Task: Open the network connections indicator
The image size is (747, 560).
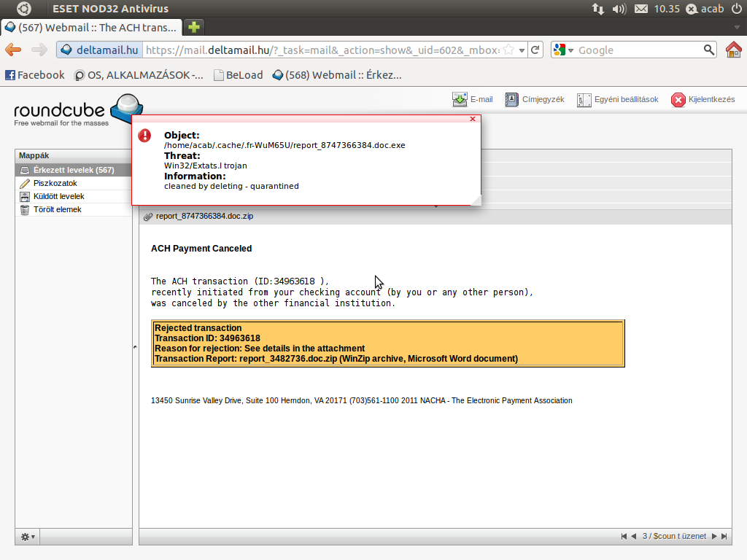Action: [x=598, y=9]
